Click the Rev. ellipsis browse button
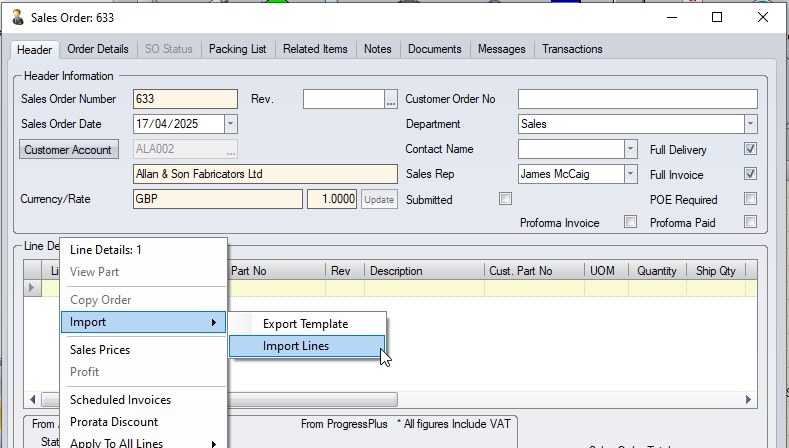Screen dimensions: 789x448 tap(391, 99)
